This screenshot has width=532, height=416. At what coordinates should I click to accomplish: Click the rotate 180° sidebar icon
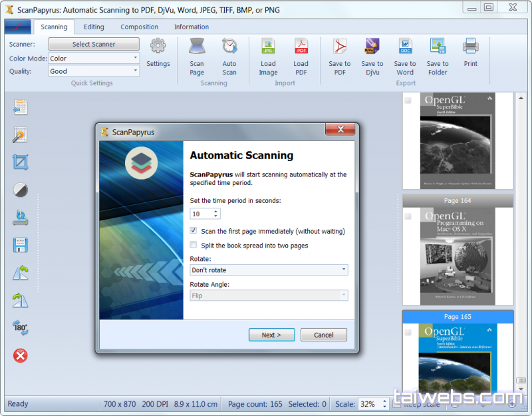click(20, 327)
